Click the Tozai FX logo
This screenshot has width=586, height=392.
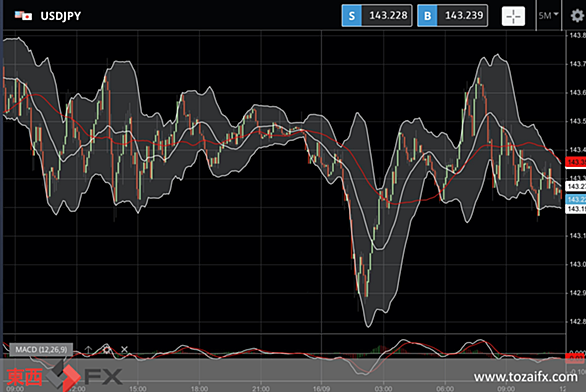(64, 376)
